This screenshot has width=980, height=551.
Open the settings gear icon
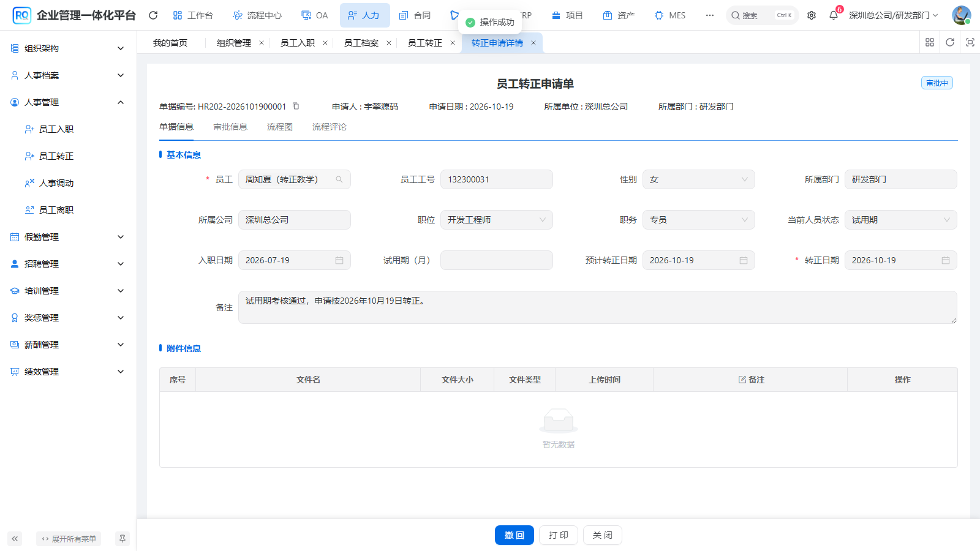coord(812,15)
